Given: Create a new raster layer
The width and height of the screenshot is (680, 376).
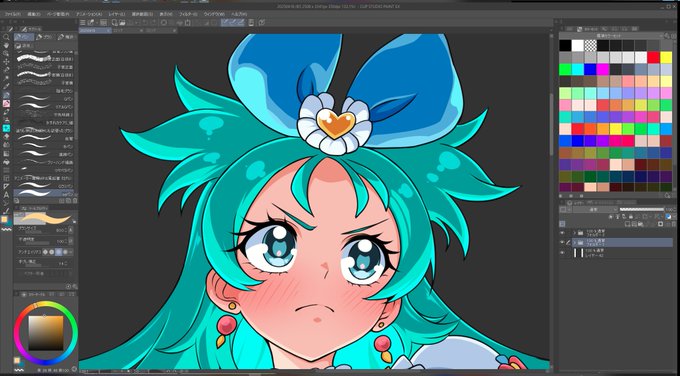Looking at the screenshot, I should [627, 224].
